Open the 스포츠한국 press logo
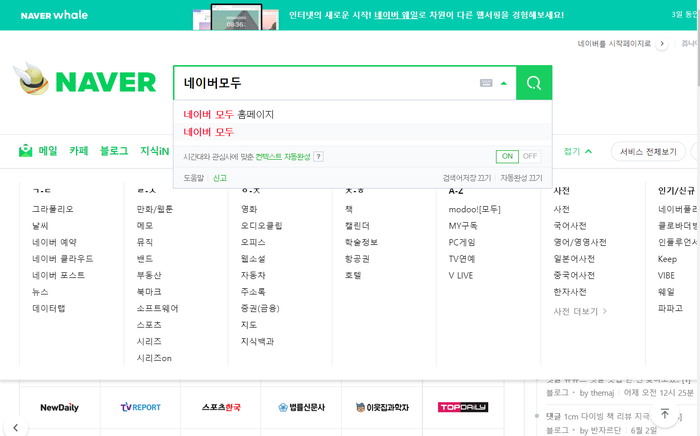This screenshot has width=700, height=436. 221,407
